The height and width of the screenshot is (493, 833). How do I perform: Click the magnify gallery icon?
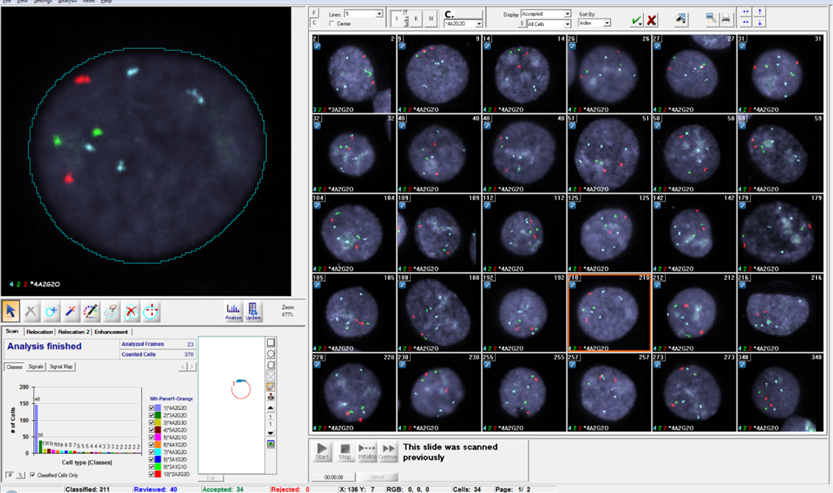pyautogui.click(x=711, y=19)
